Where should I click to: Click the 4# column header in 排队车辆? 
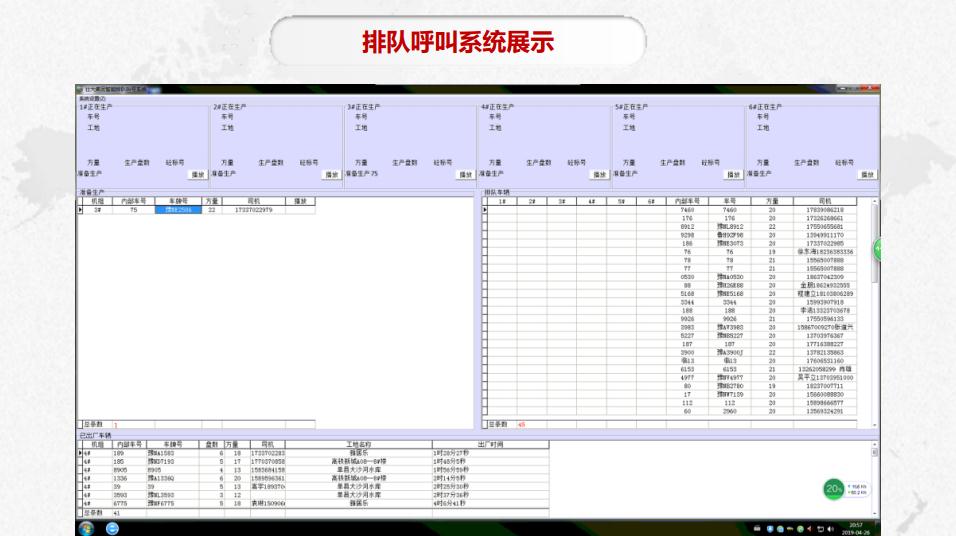(591, 201)
